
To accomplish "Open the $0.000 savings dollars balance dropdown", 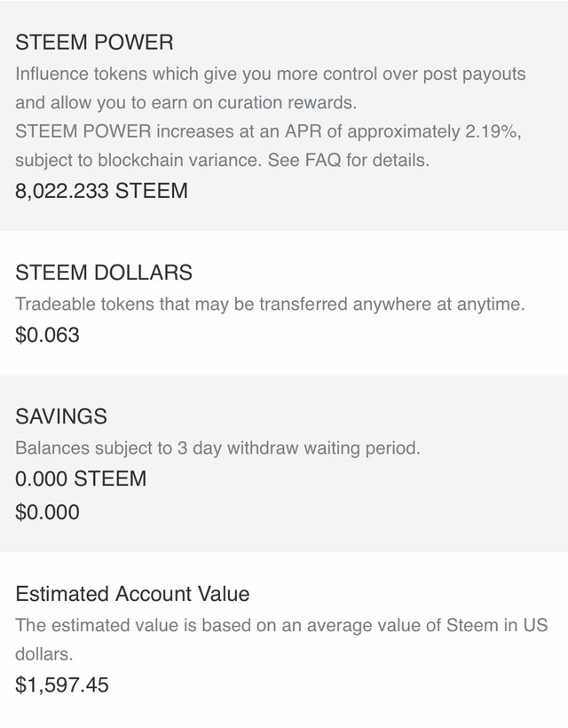I will click(x=47, y=512).
